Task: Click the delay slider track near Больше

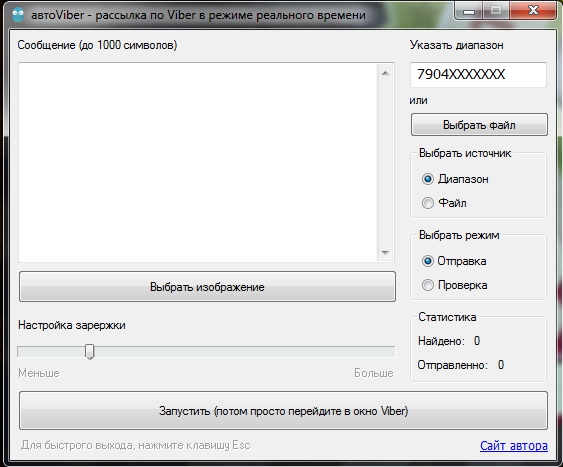Action: (x=373, y=352)
